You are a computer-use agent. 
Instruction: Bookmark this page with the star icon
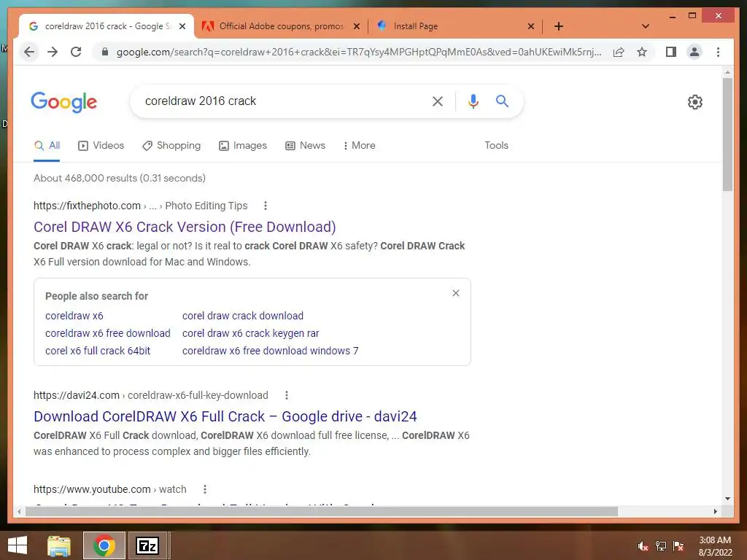pos(642,52)
